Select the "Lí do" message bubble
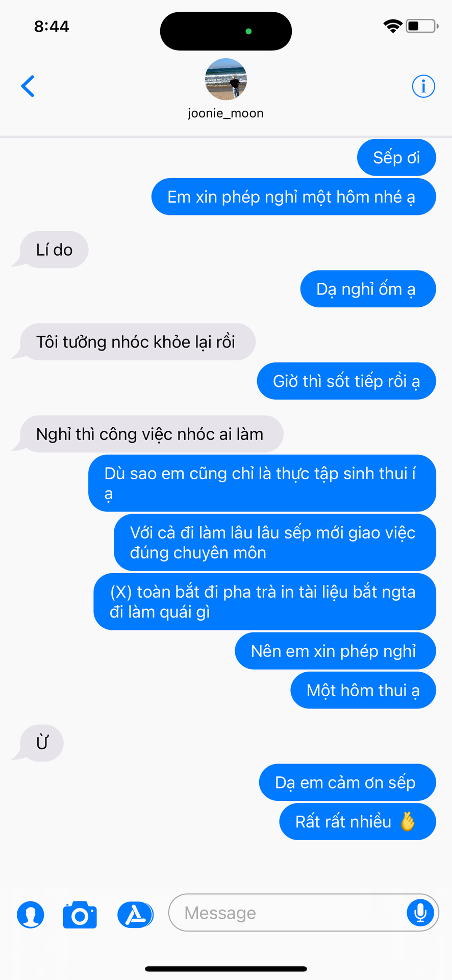The height and width of the screenshot is (980, 452). pyautogui.click(x=54, y=250)
